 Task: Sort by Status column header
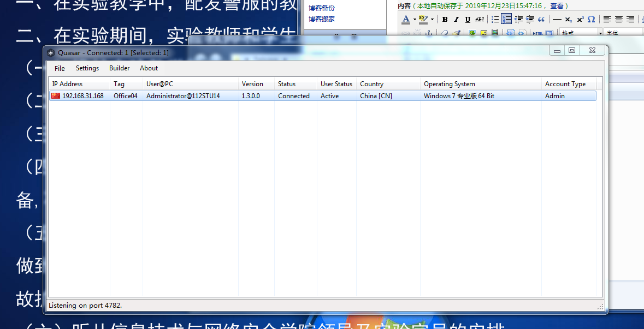296,83
